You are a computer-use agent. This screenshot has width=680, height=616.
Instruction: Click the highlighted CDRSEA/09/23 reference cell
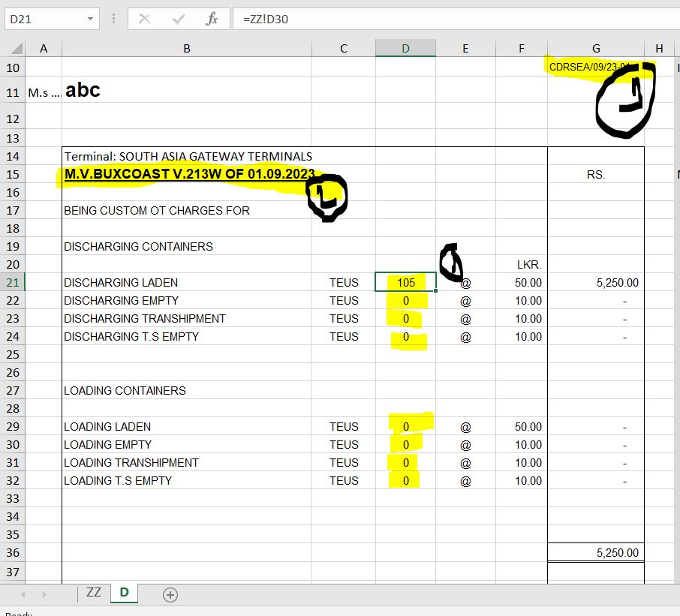(596, 68)
